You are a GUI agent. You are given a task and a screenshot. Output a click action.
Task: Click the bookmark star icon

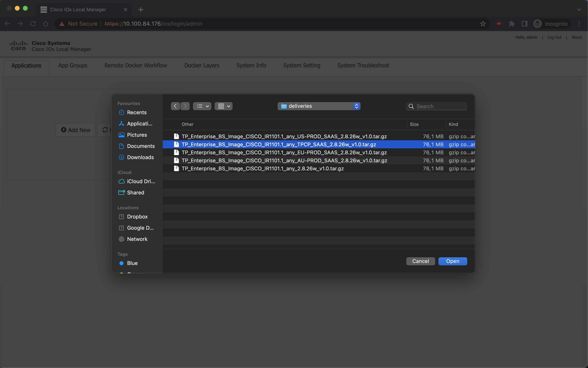(483, 24)
